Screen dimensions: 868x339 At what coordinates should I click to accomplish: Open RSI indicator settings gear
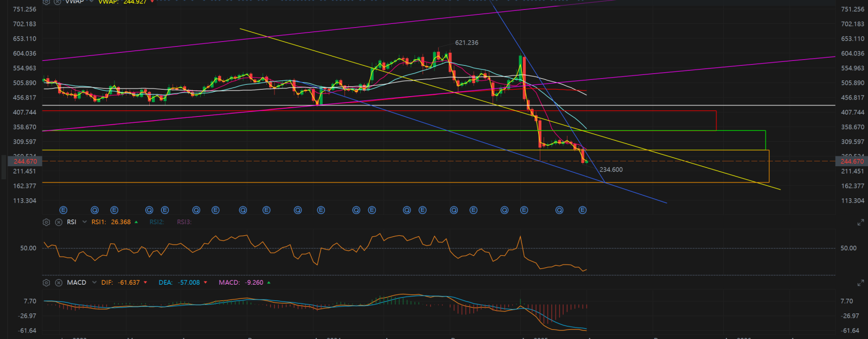pos(46,222)
